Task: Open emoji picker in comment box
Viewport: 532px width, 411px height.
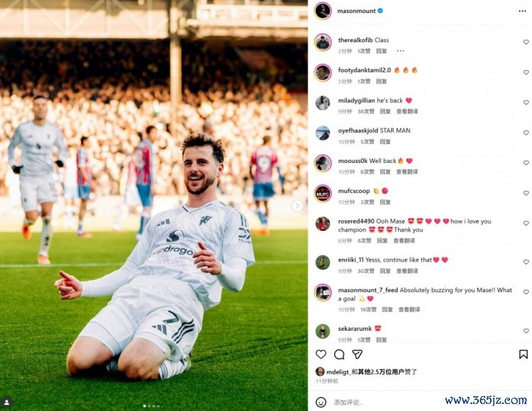Action: point(321,402)
